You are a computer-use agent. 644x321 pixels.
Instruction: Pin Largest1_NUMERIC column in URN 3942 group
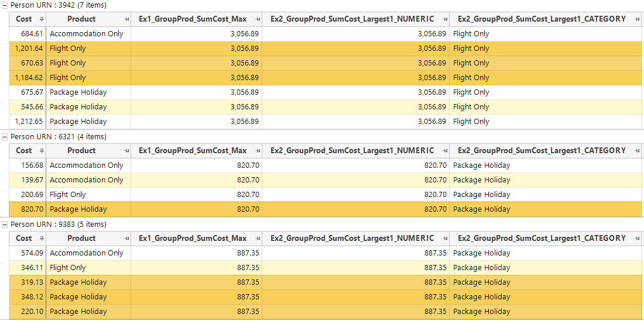445,19
